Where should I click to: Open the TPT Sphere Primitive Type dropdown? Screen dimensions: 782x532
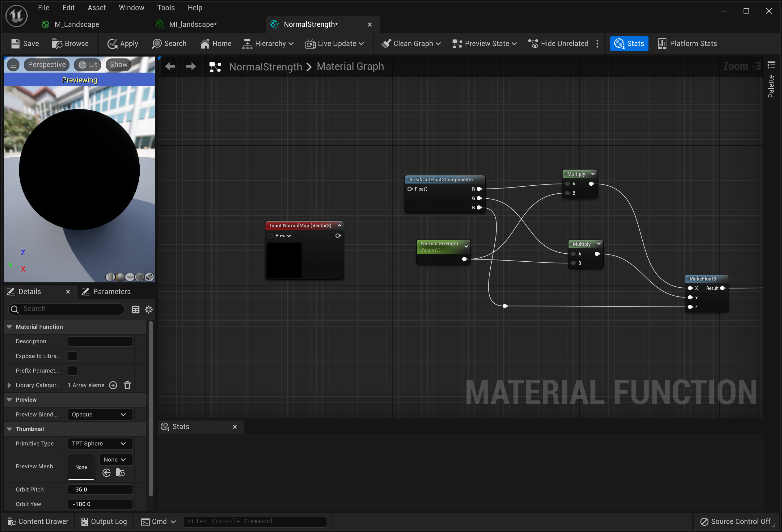[x=100, y=444]
